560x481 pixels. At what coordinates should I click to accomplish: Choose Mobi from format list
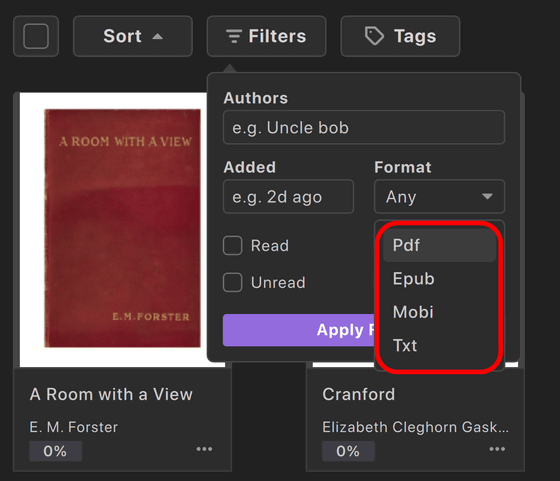click(x=439, y=312)
